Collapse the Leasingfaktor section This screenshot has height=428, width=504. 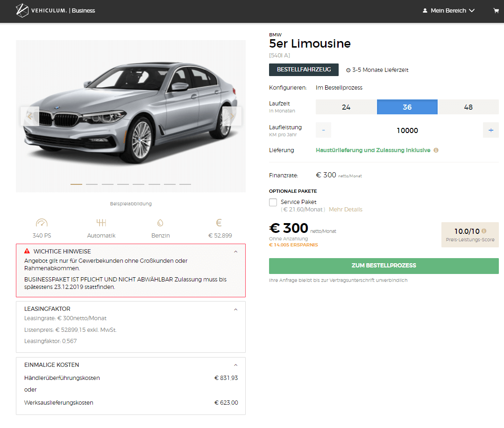pos(235,309)
